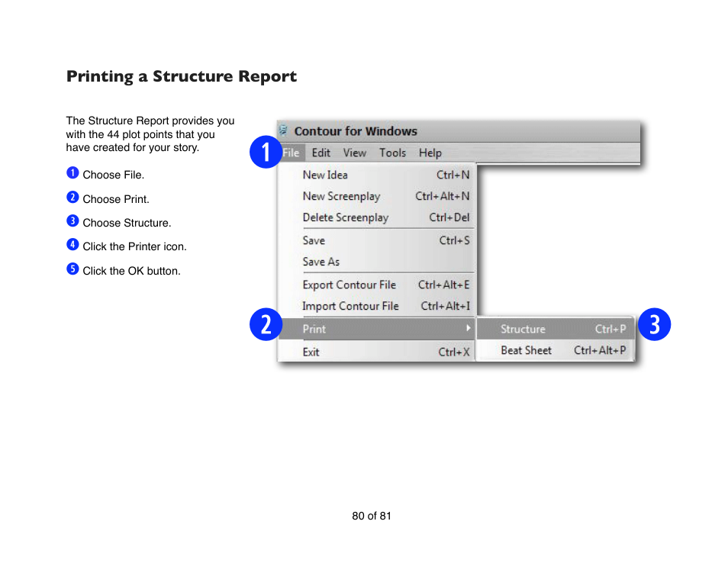Select Structure in Print submenu

coord(556,329)
